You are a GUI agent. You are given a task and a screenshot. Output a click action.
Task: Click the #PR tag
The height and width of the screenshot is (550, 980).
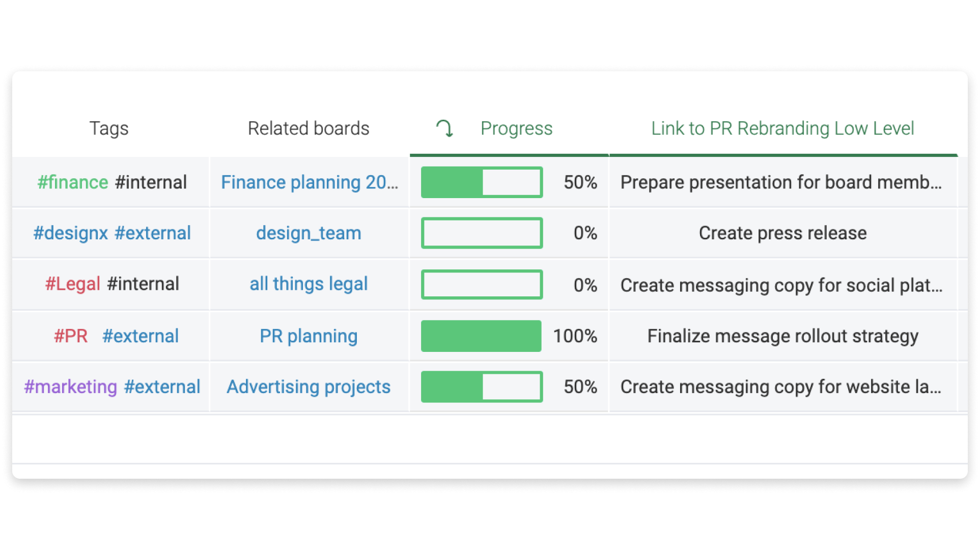tap(71, 336)
